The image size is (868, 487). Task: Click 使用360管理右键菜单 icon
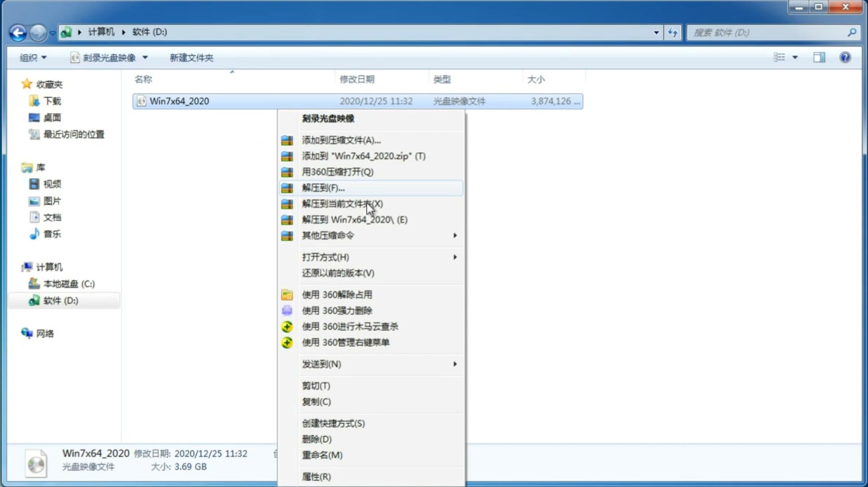click(x=287, y=342)
